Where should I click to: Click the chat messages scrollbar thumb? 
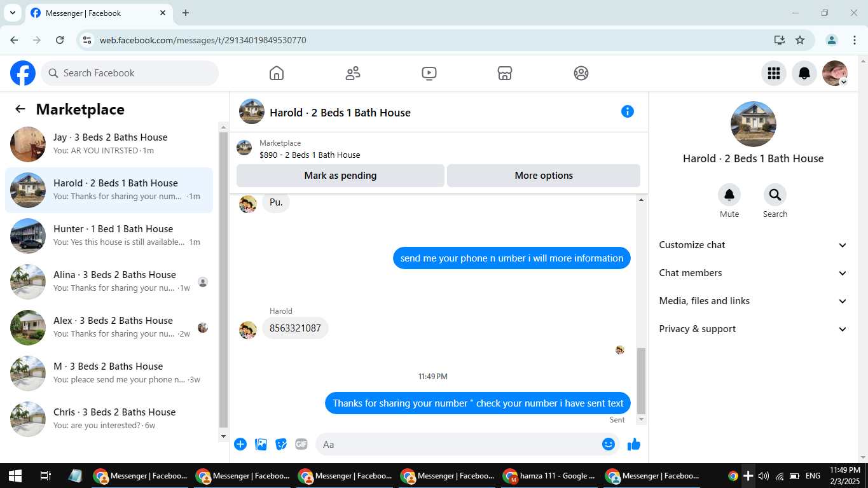click(x=641, y=380)
